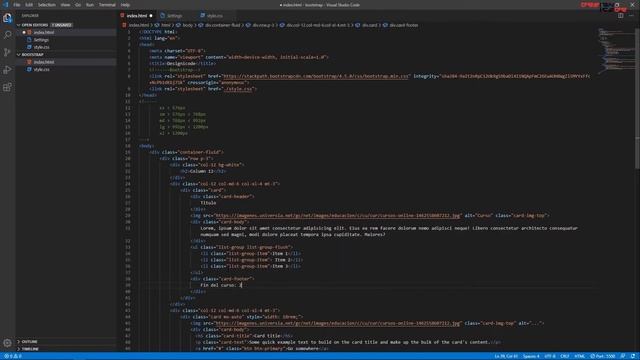This screenshot has height=360, width=640.
Task: Open the Extensions view
Action: coord(7,87)
